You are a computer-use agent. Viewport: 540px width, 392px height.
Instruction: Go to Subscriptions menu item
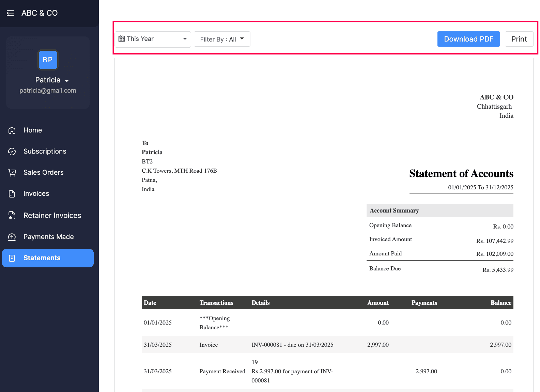coord(45,152)
